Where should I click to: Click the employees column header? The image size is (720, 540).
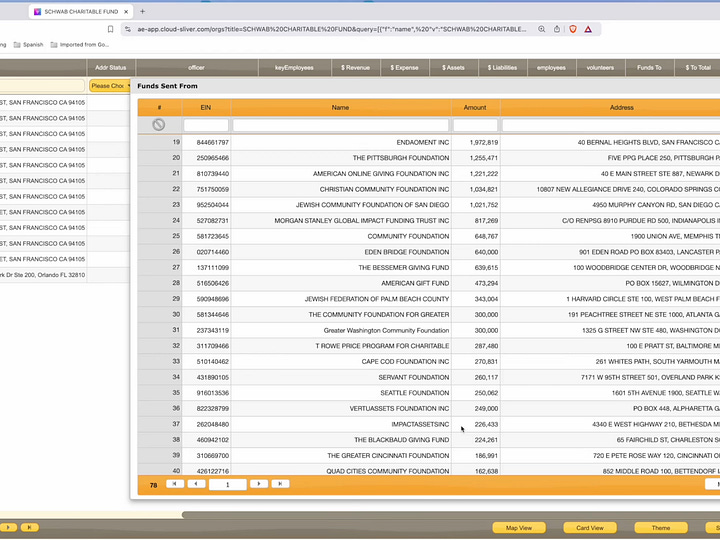click(x=551, y=68)
